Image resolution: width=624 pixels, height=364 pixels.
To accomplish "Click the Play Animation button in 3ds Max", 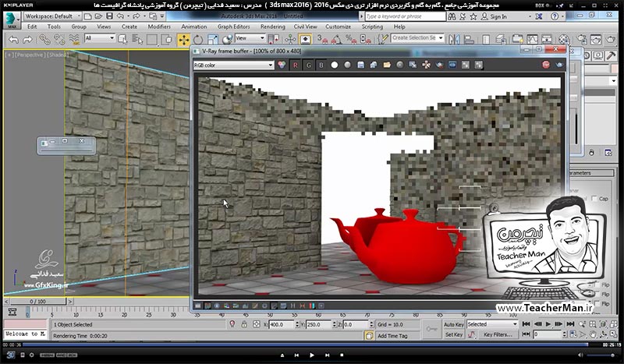I will click(x=548, y=324).
